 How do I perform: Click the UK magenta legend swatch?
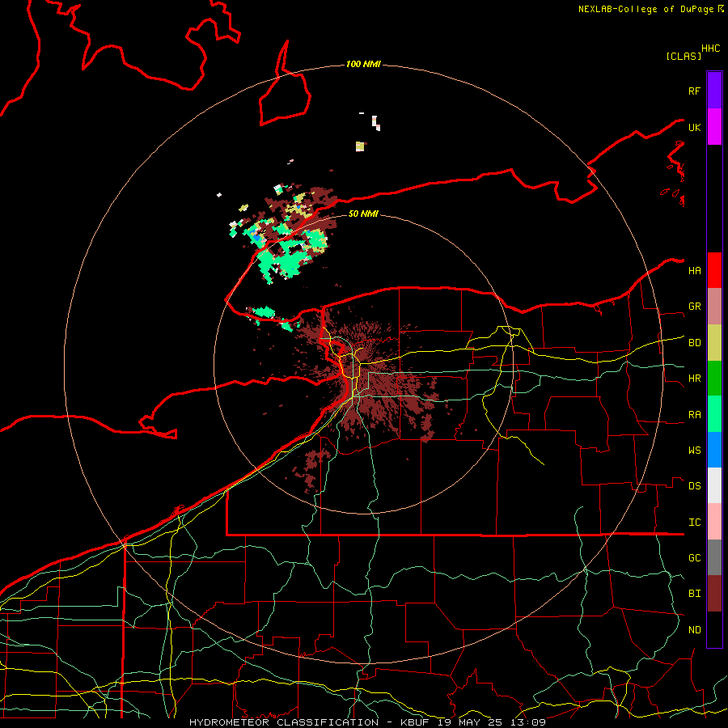pos(714,127)
